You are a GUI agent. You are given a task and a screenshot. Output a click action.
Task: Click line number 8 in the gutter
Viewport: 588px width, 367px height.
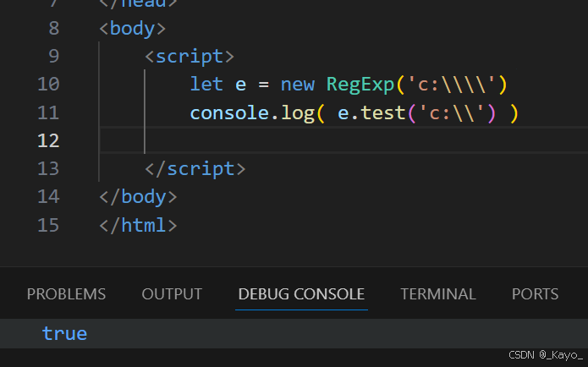[54, 29]
